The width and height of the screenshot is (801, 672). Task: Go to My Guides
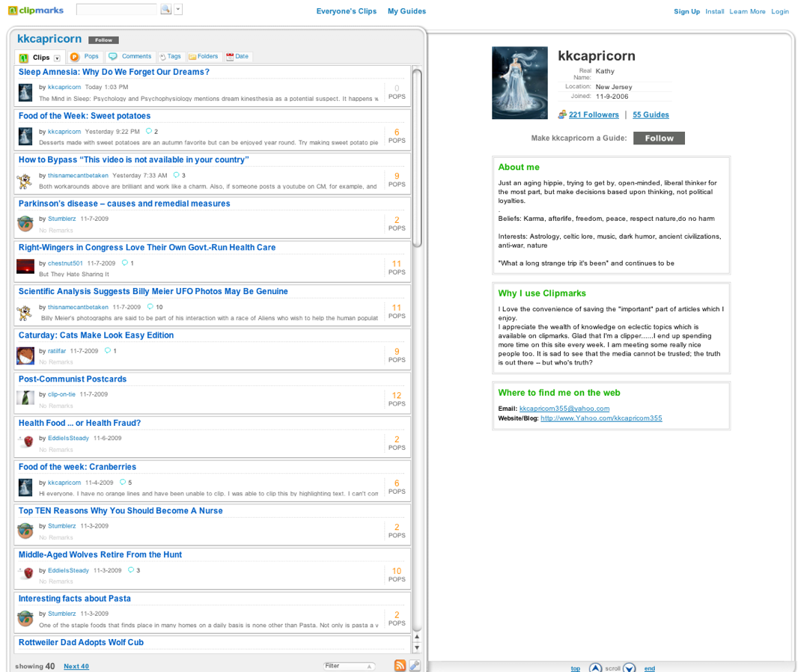coord(406,11)
